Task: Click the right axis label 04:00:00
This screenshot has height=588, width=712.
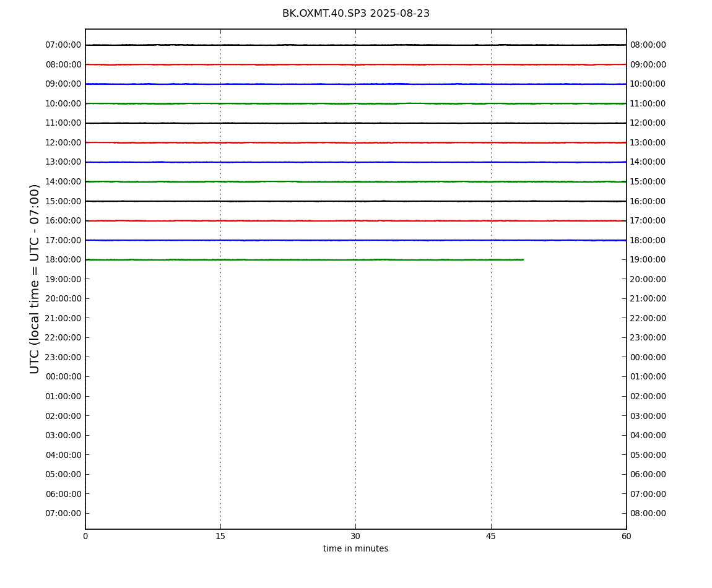Action: click(648, 436)
